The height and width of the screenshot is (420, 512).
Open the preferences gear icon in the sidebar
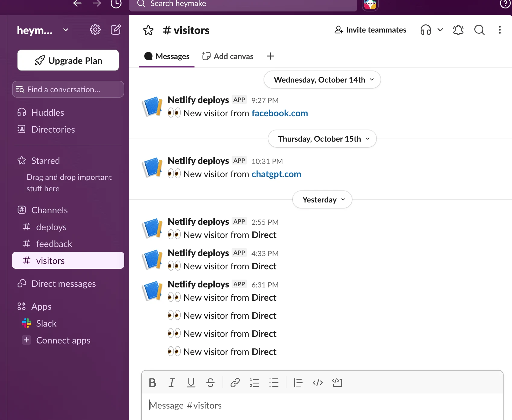point(95,30)
